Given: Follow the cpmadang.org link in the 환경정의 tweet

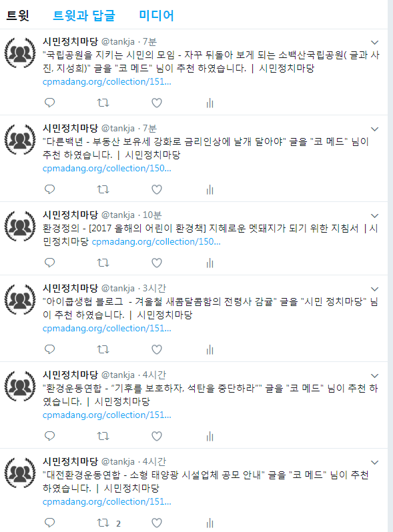Looking at the screenshot, I should 156,241.
